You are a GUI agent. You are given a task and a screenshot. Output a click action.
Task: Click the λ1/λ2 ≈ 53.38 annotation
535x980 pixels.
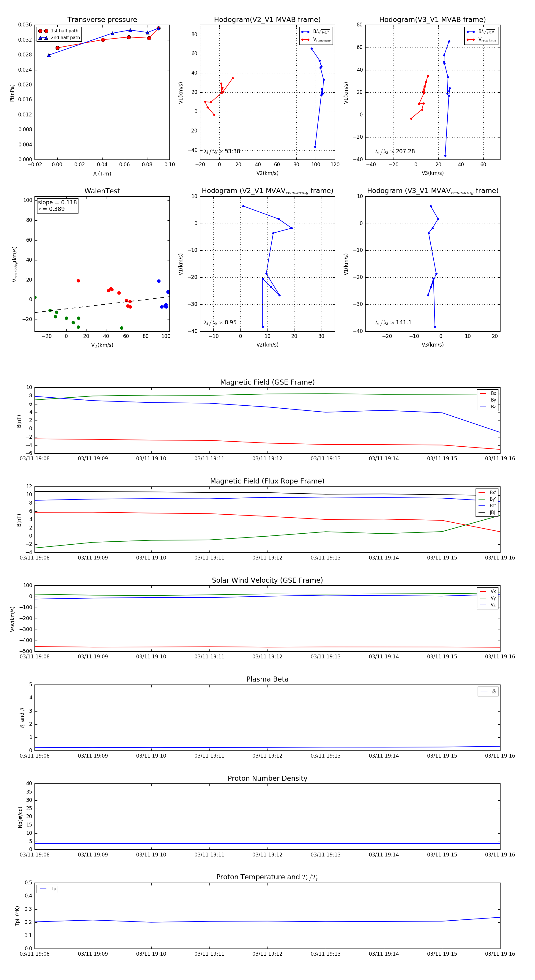222,151
